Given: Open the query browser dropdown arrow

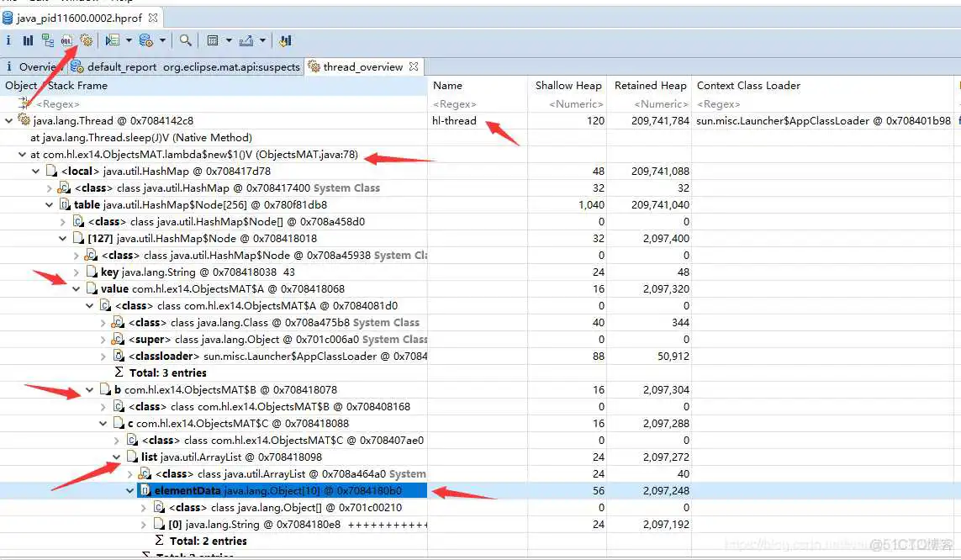Looking at the screenshot, I should 162,40.
